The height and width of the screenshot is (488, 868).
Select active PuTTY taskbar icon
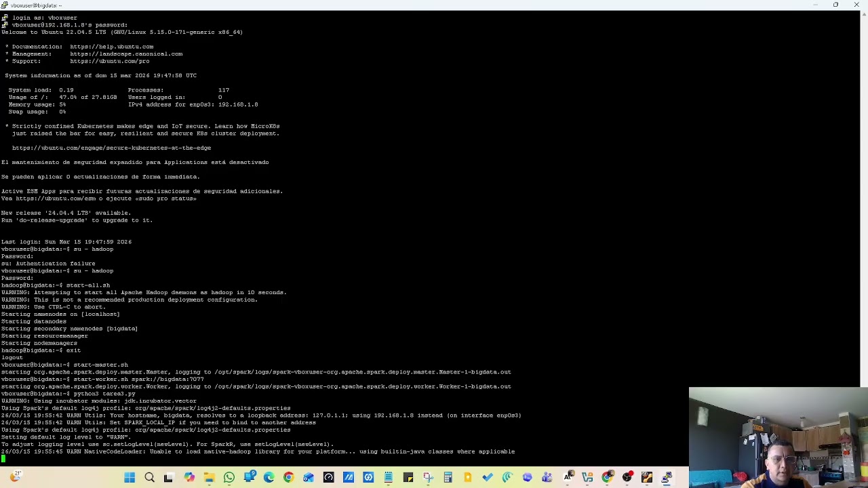click(667, 478)
